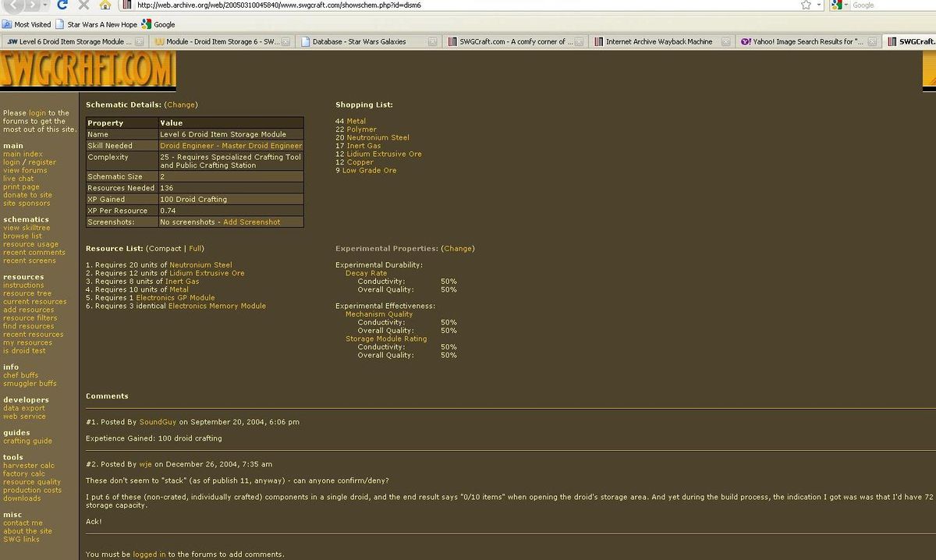
Task: Open the address bar history dropdown arrow
Action: point(820,5)
